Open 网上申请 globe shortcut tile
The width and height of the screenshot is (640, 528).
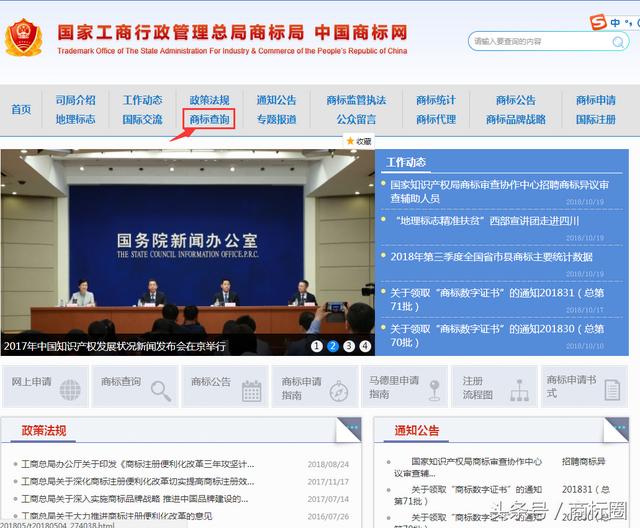pos(45,386)
